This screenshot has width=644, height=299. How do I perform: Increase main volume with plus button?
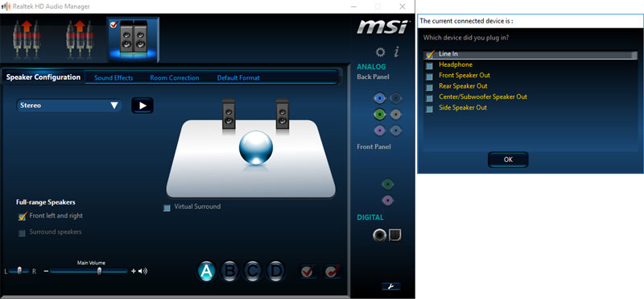[133, 271]
